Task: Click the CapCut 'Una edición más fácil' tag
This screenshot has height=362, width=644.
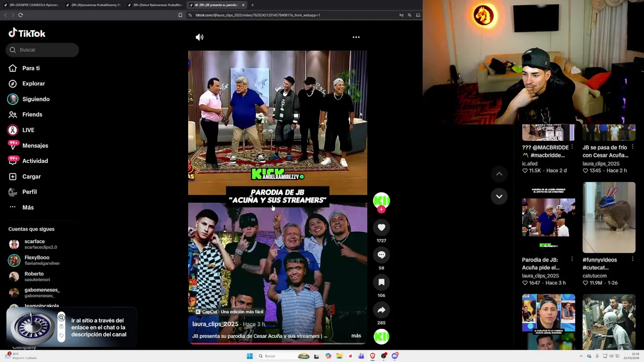Action: click(229, 312)
